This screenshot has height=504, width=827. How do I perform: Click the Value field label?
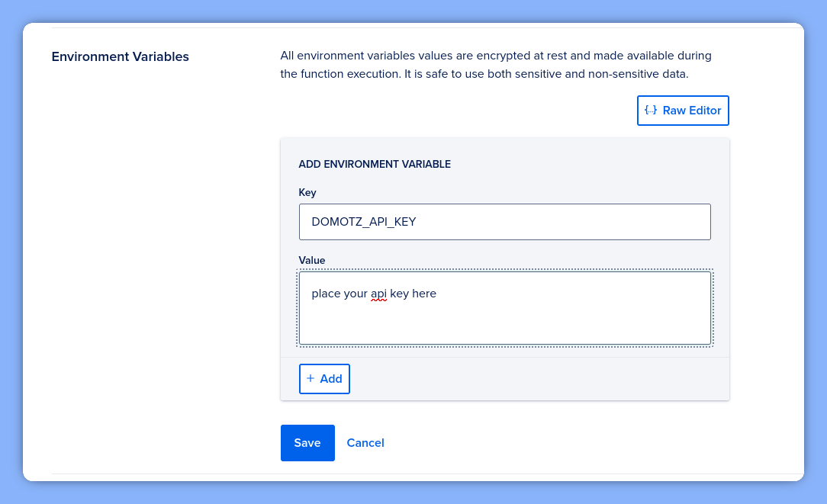pos(312,260)
